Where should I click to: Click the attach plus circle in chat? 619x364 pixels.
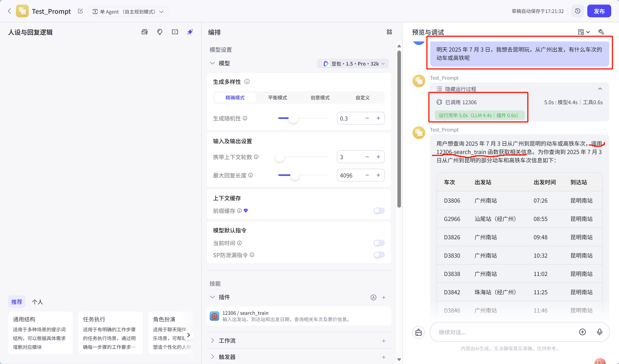pyautogui.click(x=582, y=332)
